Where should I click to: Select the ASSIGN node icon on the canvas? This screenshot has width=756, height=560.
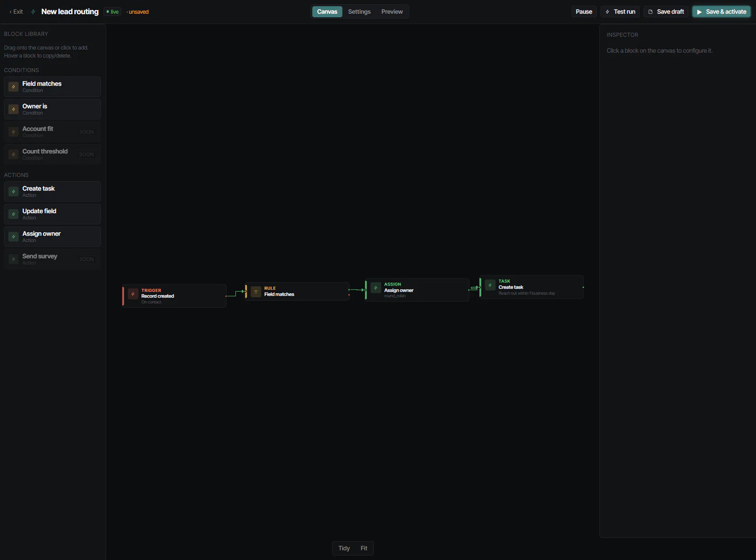[x=376, y=288]
